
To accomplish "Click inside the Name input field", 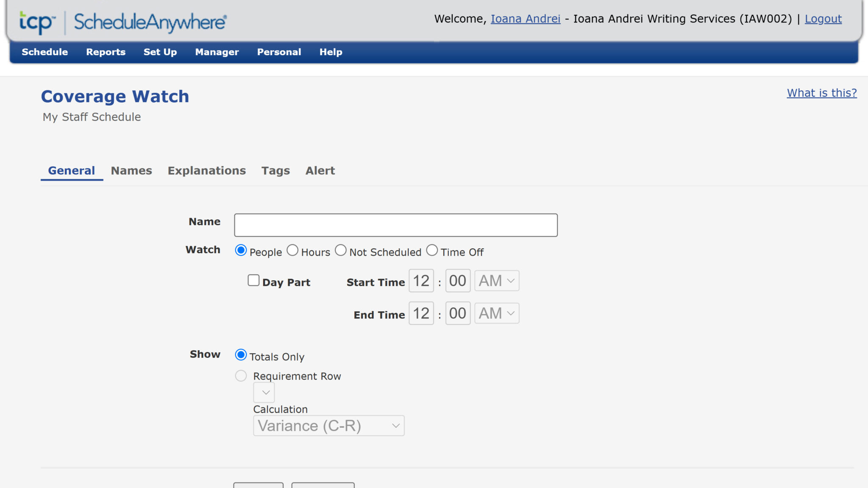I will click(396, 224).
